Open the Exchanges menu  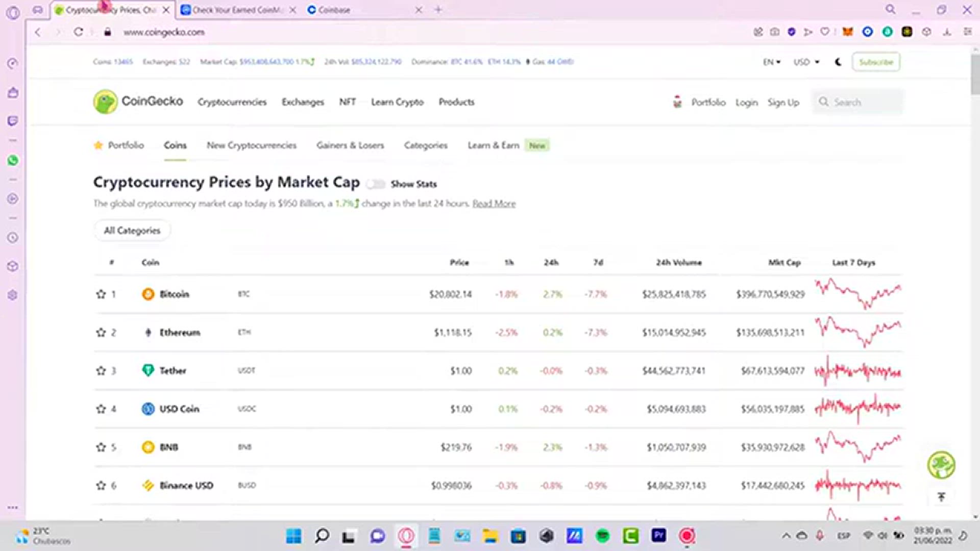(303, 102)
